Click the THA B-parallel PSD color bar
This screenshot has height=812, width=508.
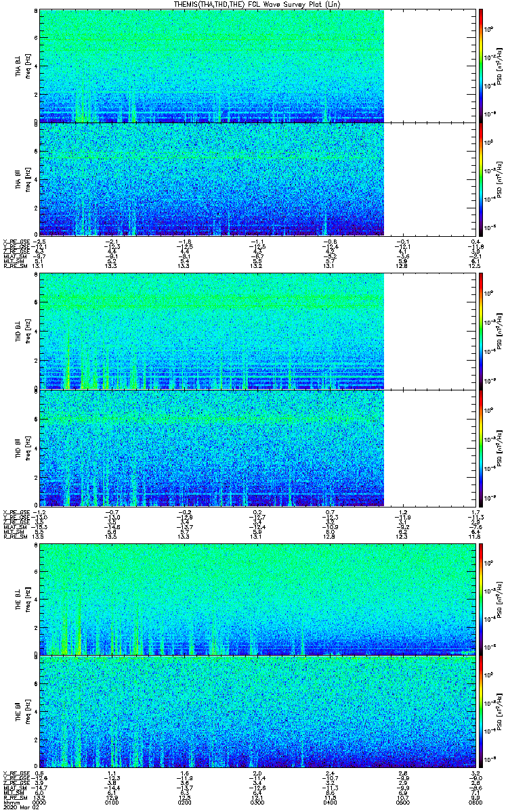480,179
